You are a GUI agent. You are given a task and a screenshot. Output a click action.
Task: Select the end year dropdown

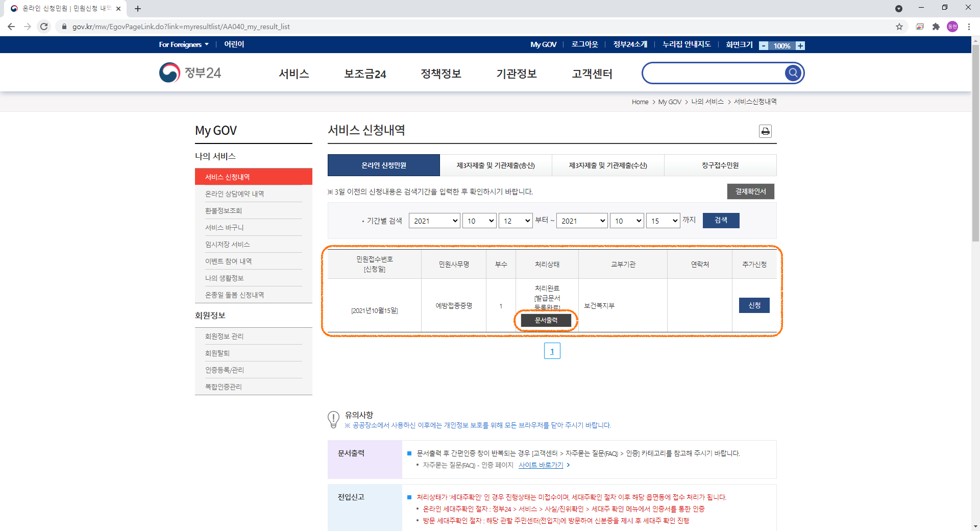tap(582, 221)
